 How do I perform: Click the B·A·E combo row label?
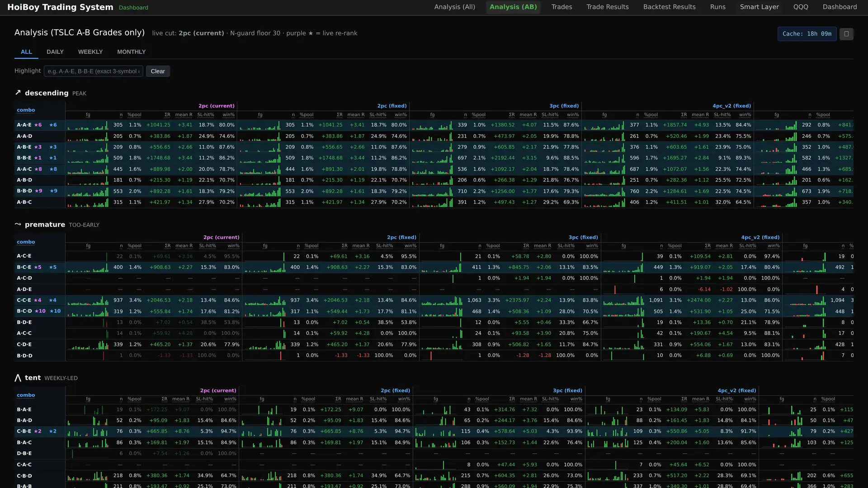(24, 410)
